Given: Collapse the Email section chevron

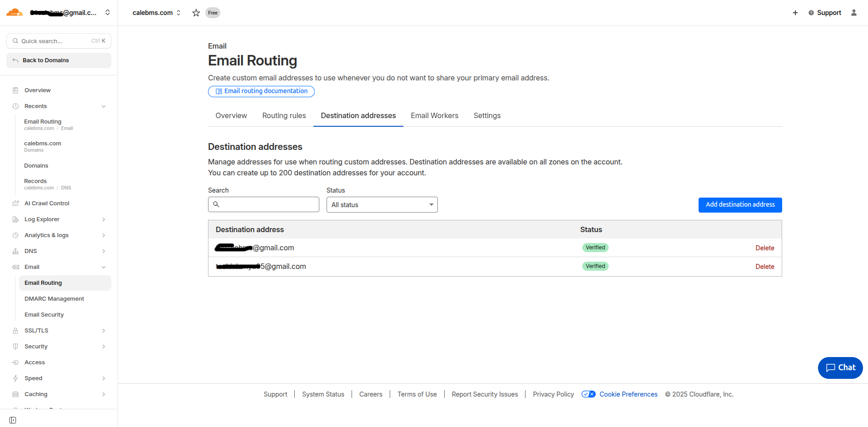Looking at the screenshot, I should 104,267.
